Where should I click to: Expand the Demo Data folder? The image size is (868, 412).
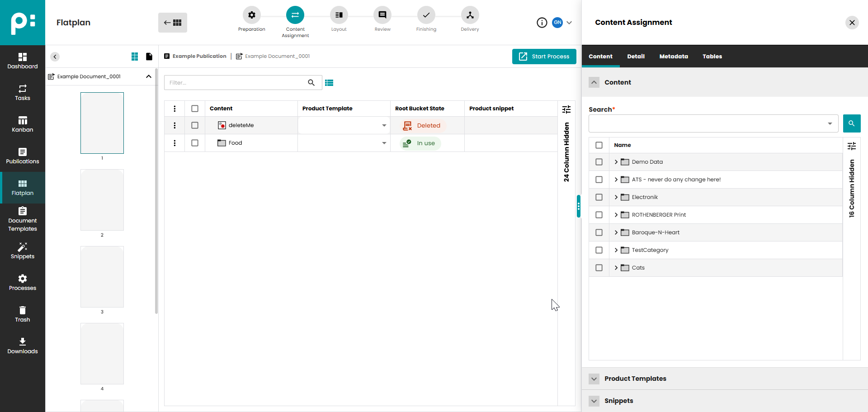(616, 162)
